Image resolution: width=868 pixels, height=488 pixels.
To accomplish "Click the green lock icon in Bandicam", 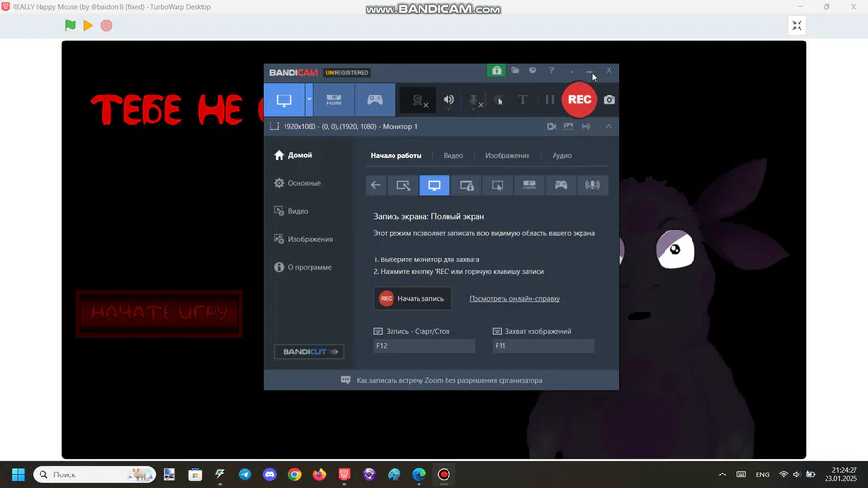I will (496, 70).
